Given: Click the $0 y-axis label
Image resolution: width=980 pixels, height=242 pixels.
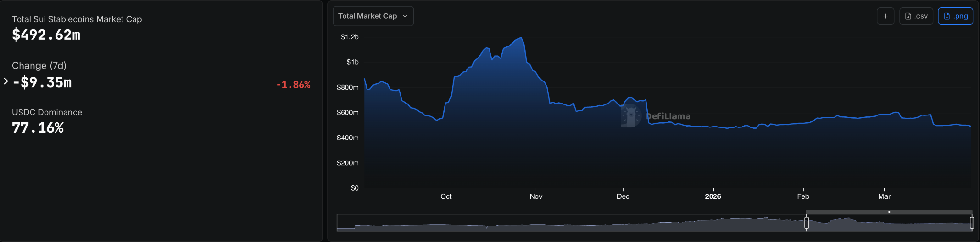Looking at the screenshot, I should tap(355, 188).
